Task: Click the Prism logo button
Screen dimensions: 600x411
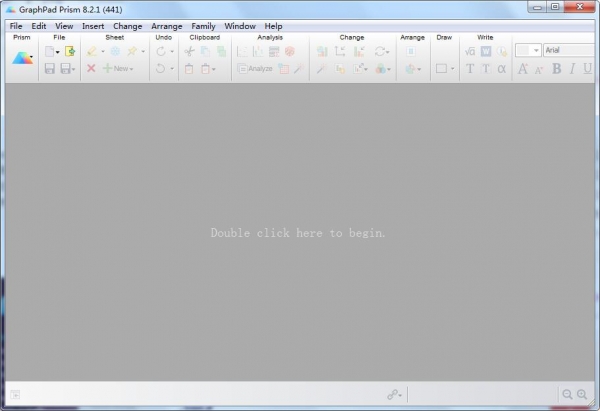Action: (x=22, y=59)
